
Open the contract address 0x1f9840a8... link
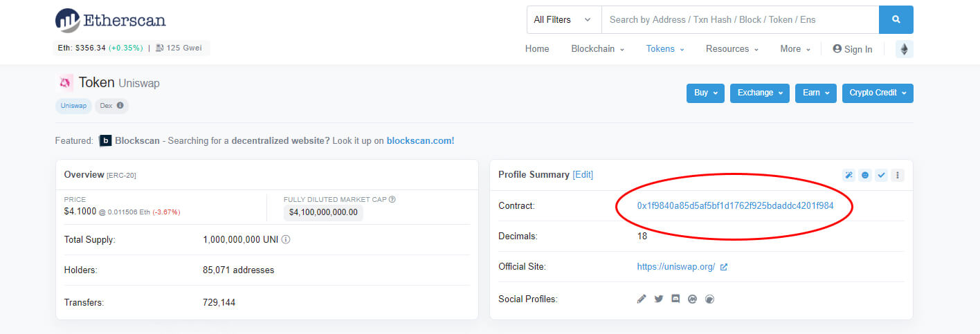pos(735,206)
